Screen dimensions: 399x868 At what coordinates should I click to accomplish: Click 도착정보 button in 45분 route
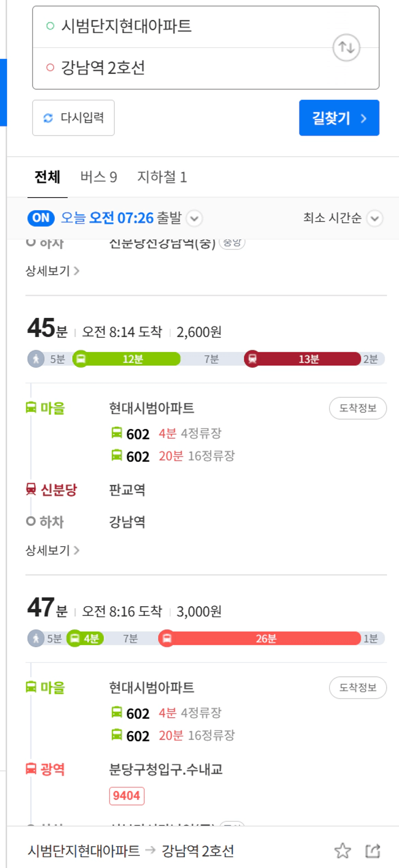[358, 408]
